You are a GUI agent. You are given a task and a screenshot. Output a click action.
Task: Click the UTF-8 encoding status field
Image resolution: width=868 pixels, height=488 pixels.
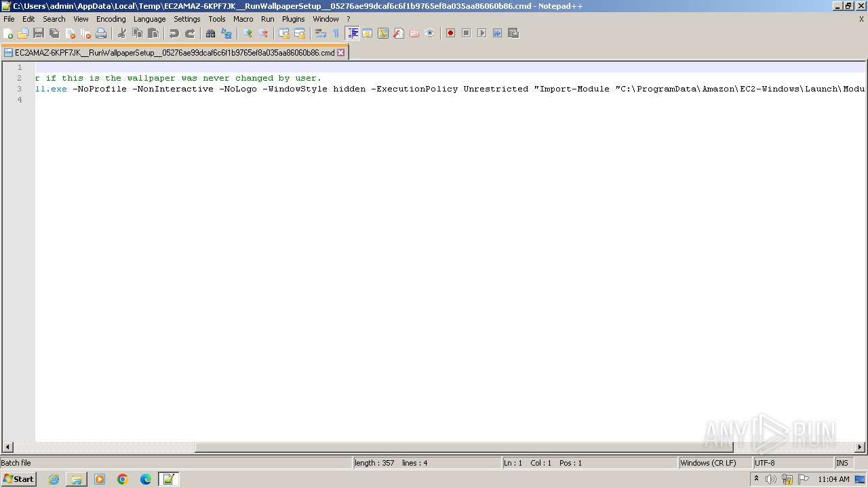(793, 463)
